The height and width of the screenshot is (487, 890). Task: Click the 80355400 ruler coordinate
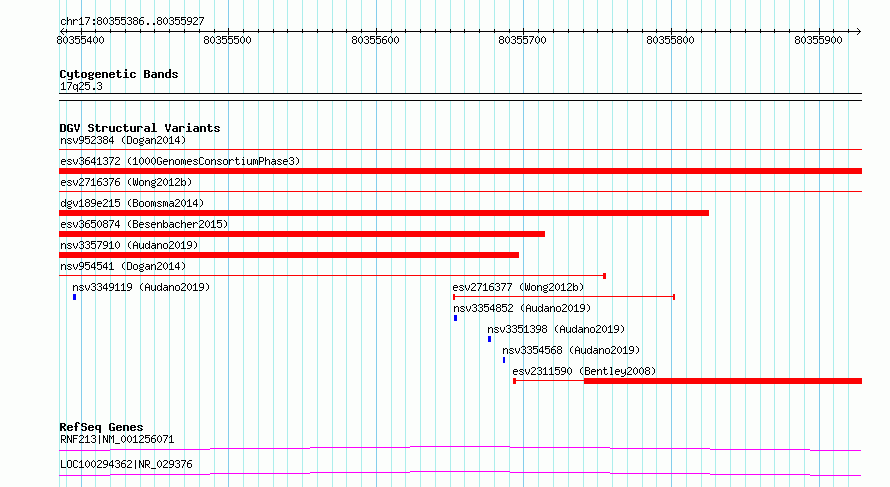81,40
